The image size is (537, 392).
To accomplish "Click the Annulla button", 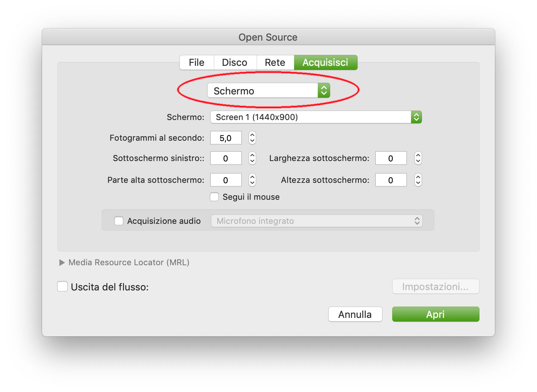I will [355, 314].
